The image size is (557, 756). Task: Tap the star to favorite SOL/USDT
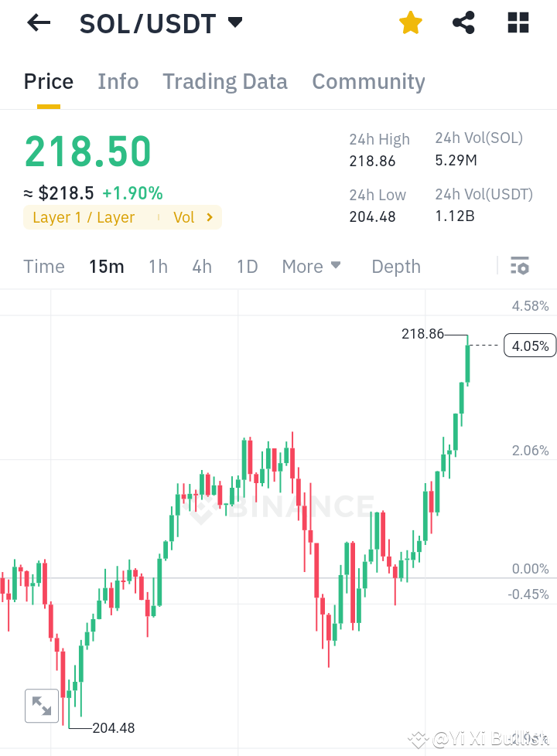[410, 23]
